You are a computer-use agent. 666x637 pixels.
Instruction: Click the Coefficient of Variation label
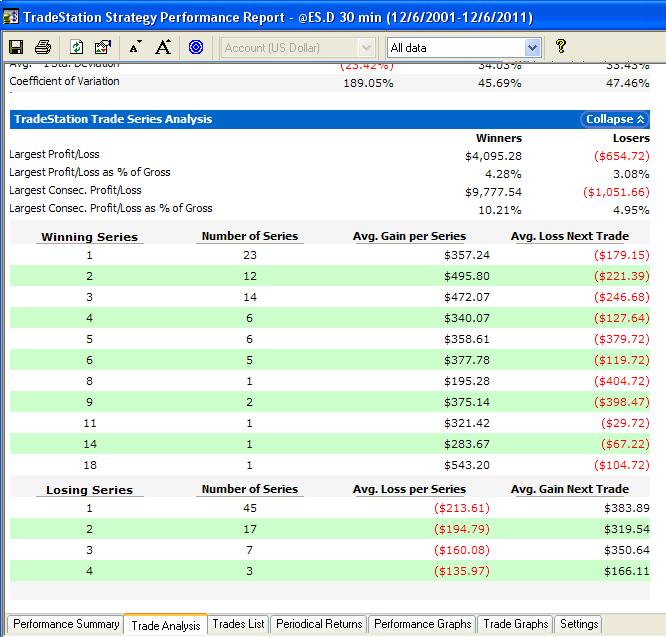pyautogui.click(x=64, y=81)
